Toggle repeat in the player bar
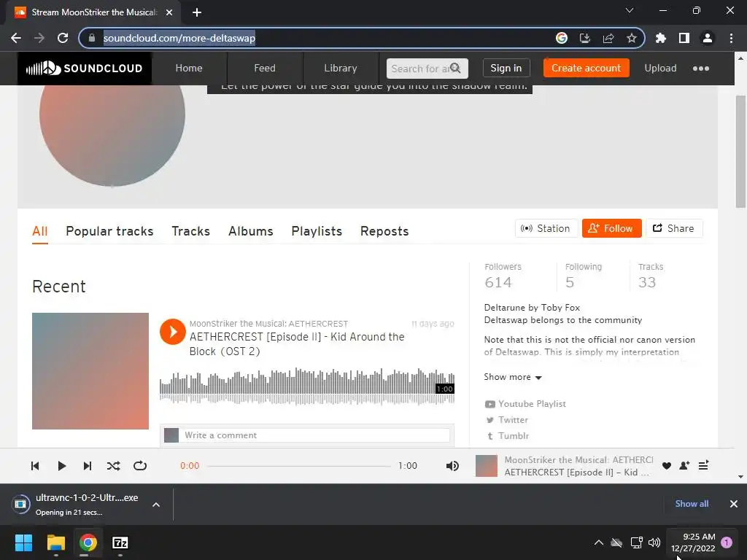 click(140, 466)
